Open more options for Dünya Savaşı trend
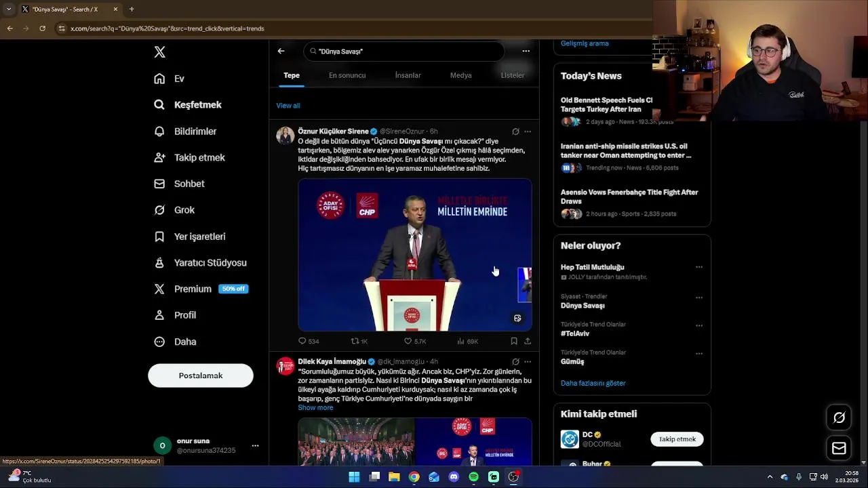This screenshot has width=868, height=488. click(x=699, y=298)
